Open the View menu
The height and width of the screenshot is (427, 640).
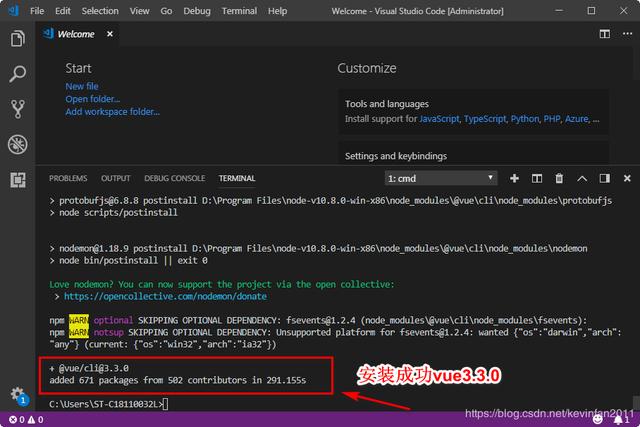point(140,11)
